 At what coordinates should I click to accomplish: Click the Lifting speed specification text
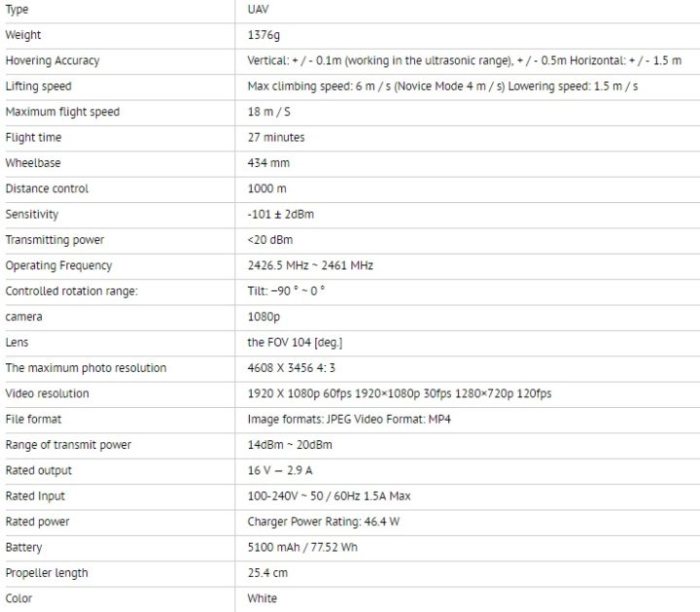click(x=442, y=86)
